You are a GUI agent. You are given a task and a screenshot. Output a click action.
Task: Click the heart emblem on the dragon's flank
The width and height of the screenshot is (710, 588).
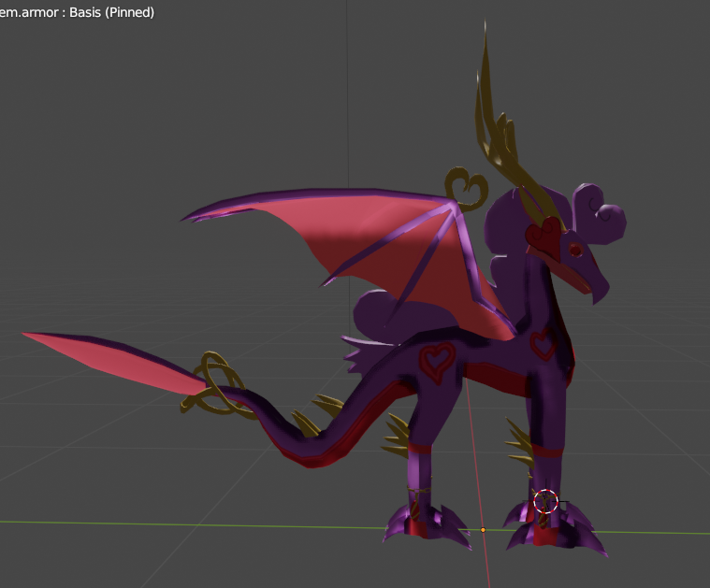[x=436, y=362]
